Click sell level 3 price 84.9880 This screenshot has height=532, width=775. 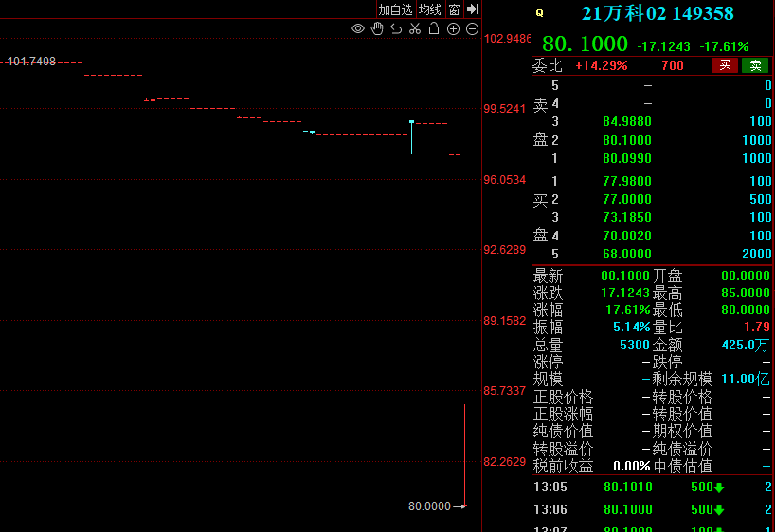[x=626, y=121]
